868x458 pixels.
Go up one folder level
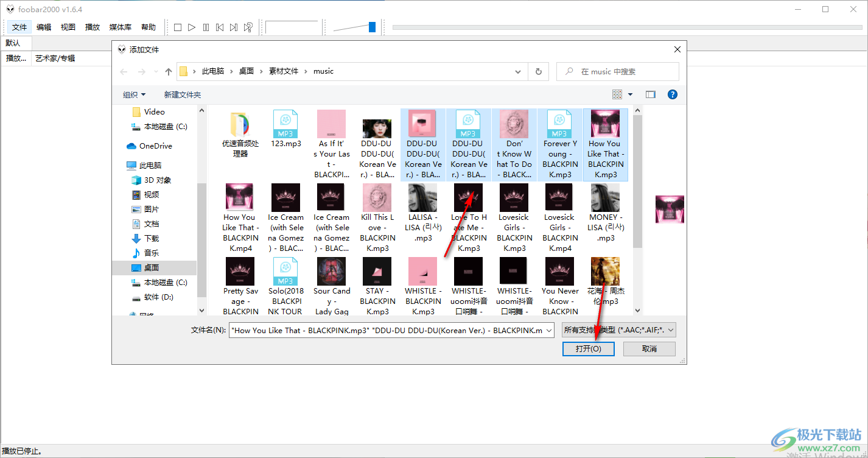point(169,71)
